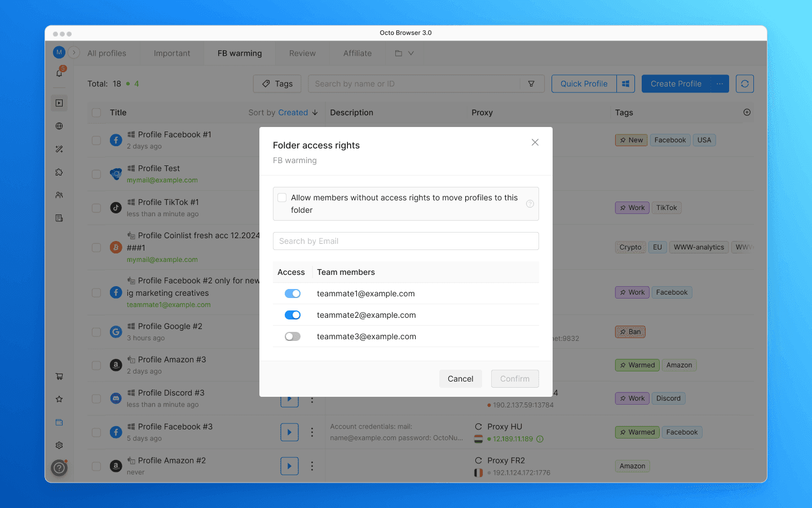Select the Profile Facebook #1 checkbox
This screenshot has width=812, height=508.
tap(96, 140)
